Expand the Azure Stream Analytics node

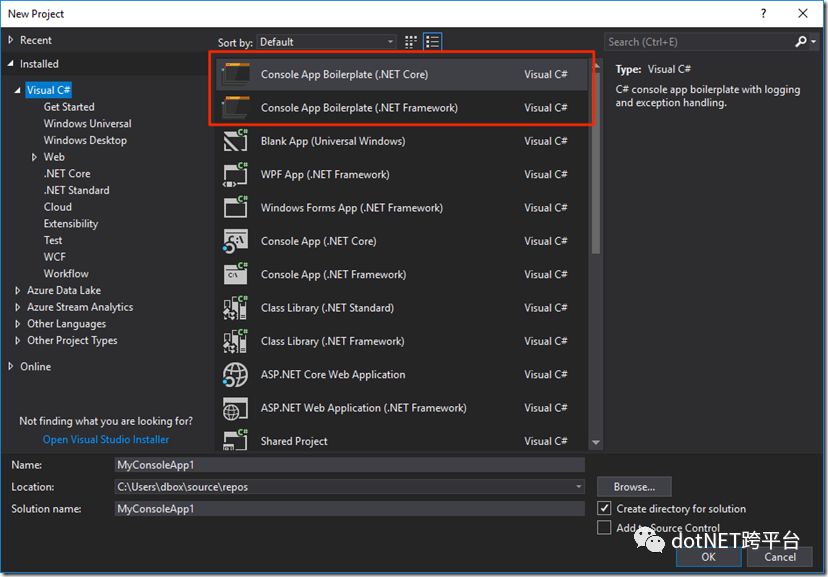pyautogui.click(x=17, y=307)
